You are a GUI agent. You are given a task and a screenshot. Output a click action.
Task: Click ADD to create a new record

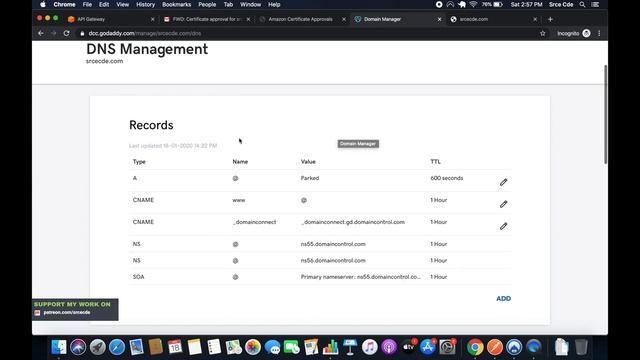pyautogui.click(x=503, y=298)
